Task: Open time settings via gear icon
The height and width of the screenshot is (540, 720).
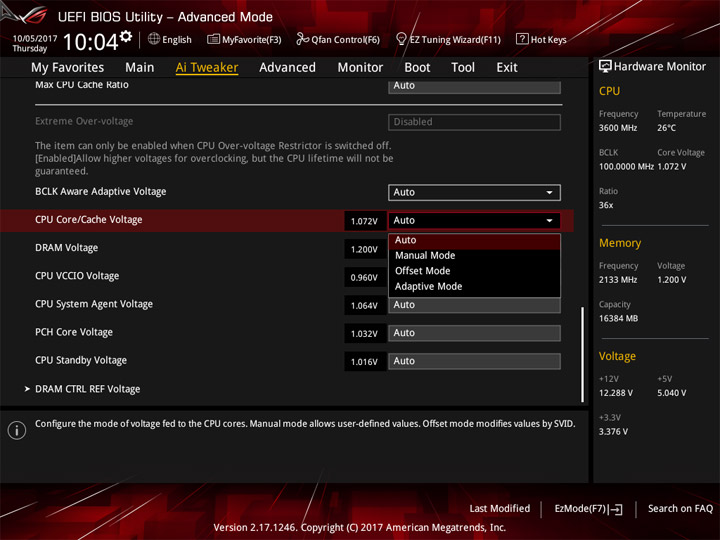Action: [x=126, y=36]
